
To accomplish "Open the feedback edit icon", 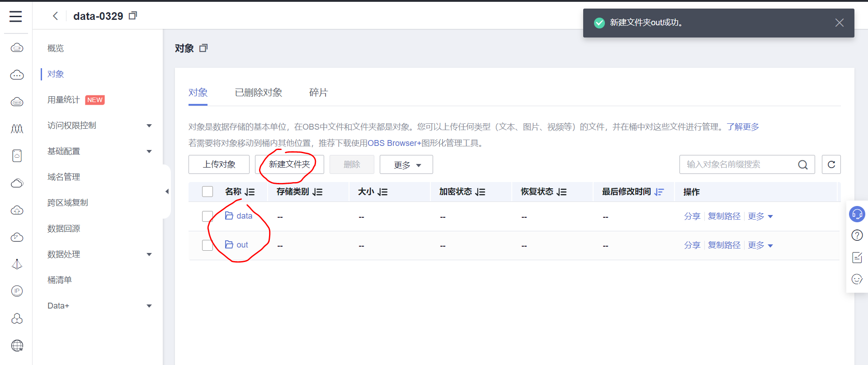I will (x=857, y=257).
